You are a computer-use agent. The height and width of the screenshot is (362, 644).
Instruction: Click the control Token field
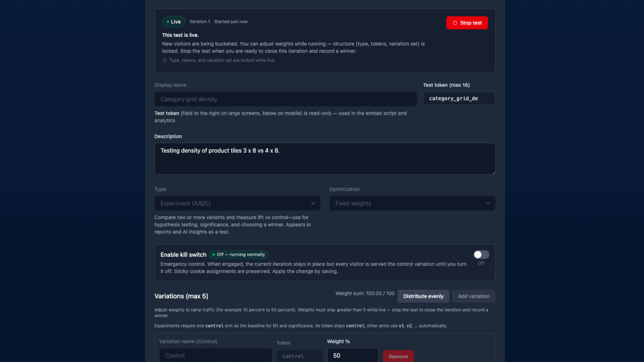(299, 356)
